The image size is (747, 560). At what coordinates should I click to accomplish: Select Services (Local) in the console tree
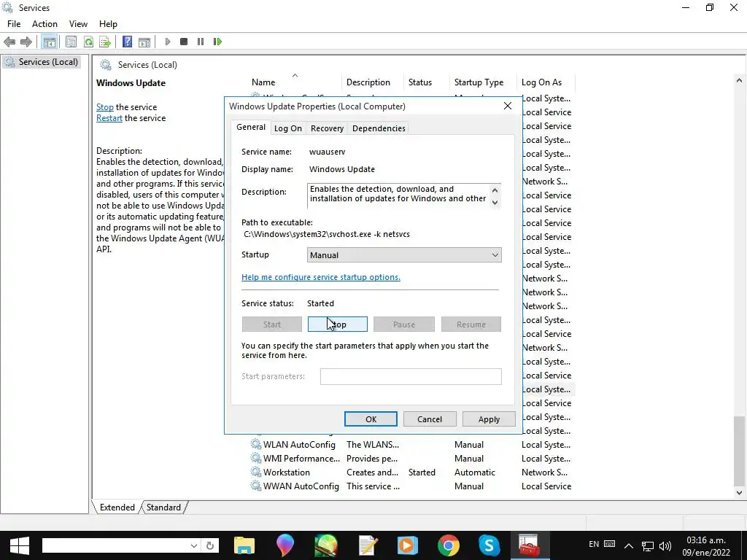(42, 62)
